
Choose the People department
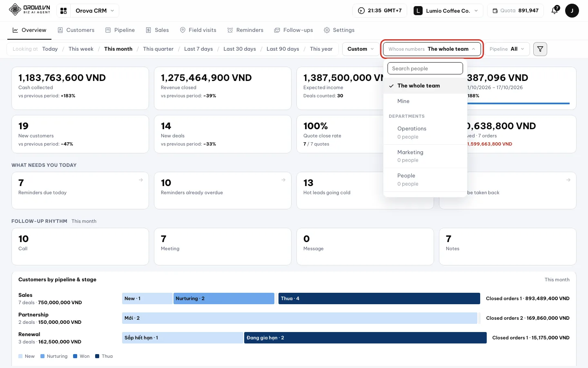coord(425,180)
